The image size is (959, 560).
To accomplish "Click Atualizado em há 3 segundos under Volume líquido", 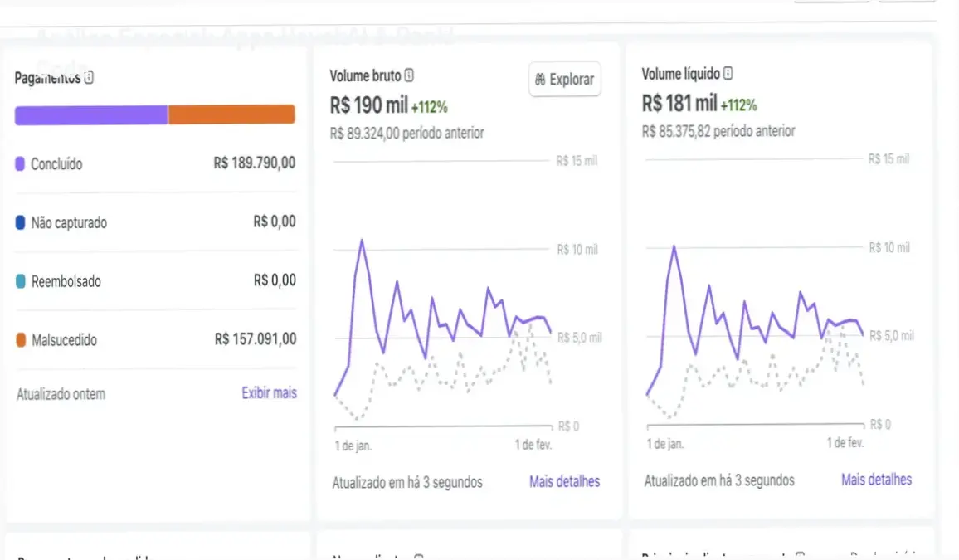I will 719,480.
